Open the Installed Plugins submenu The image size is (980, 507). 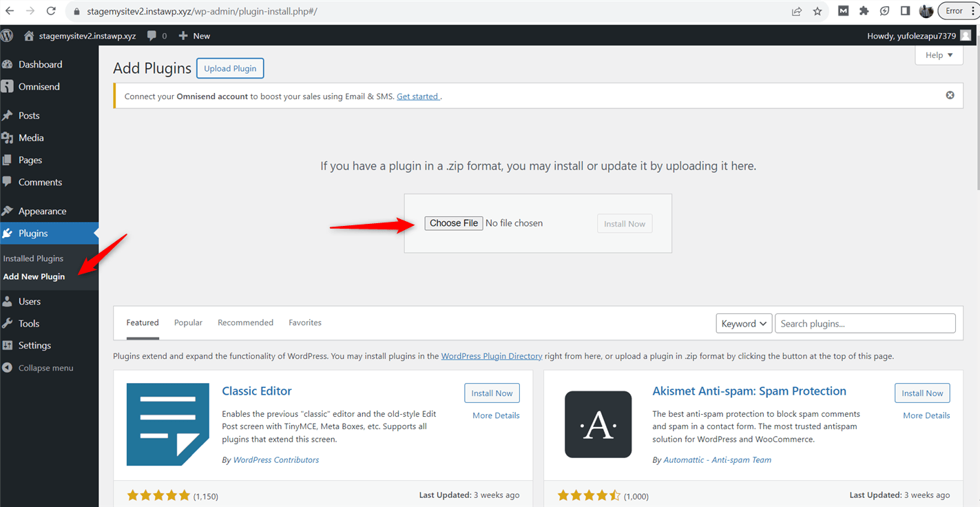pos(33,258)
